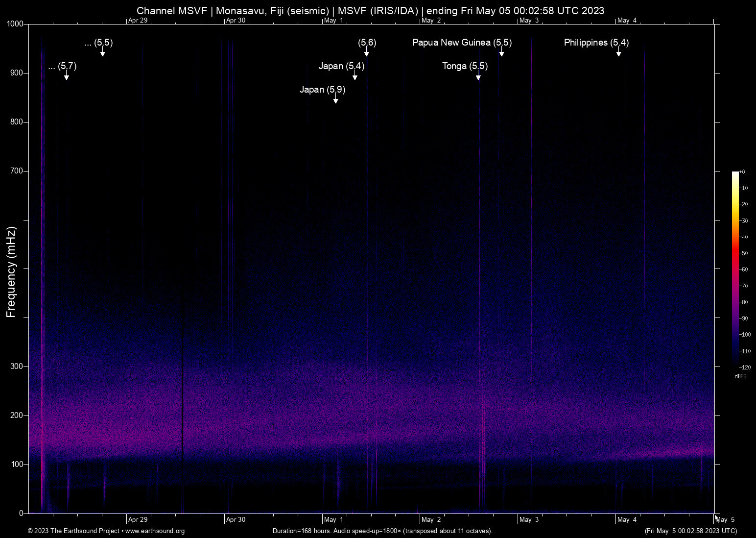756x538 pixels.
Task: Click the arrow under the unnamed (5.6) event
Action: (366, 53)
